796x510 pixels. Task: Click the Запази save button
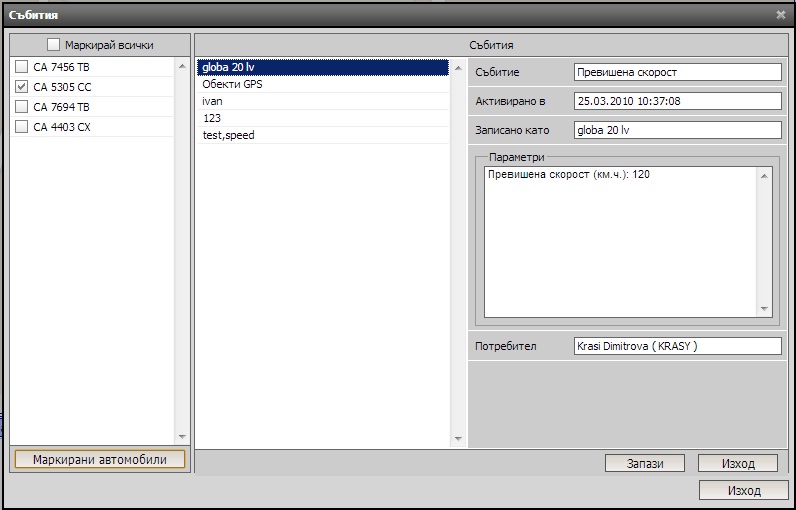(x=645, y=463)
